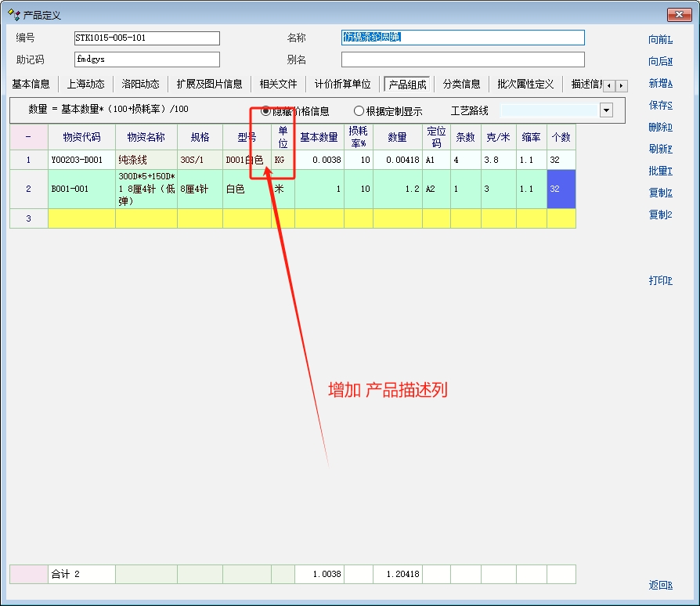Screen dimensions: 700x606
Task: Switch to the 基本信息 tab
Action: click(31, 85)
